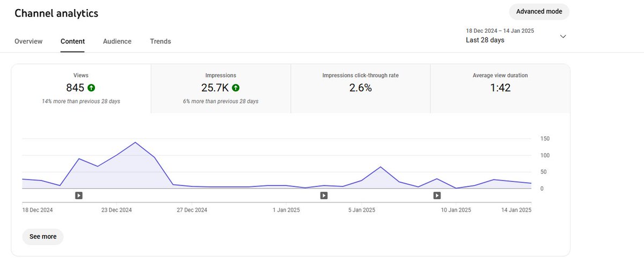
Task: Click the See more button
Action: click(43, 237)
